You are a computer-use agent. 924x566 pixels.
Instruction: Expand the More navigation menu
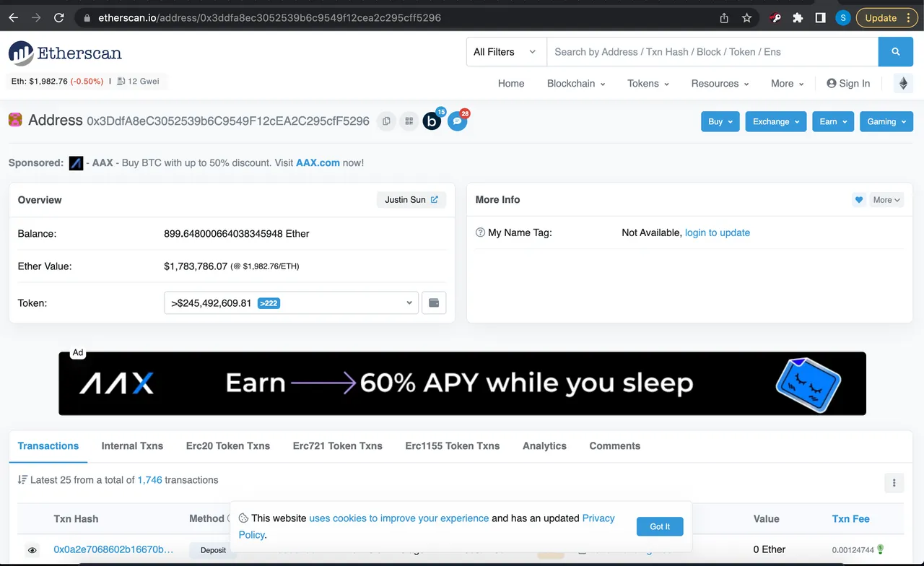[x=787, y=84]
